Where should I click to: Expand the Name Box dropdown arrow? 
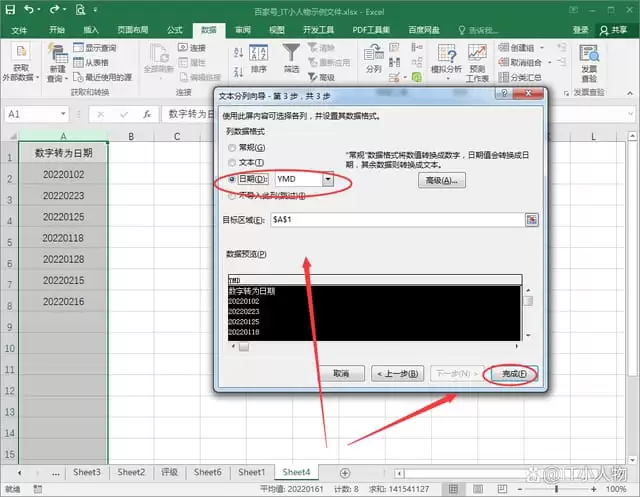tap(63, 114)
